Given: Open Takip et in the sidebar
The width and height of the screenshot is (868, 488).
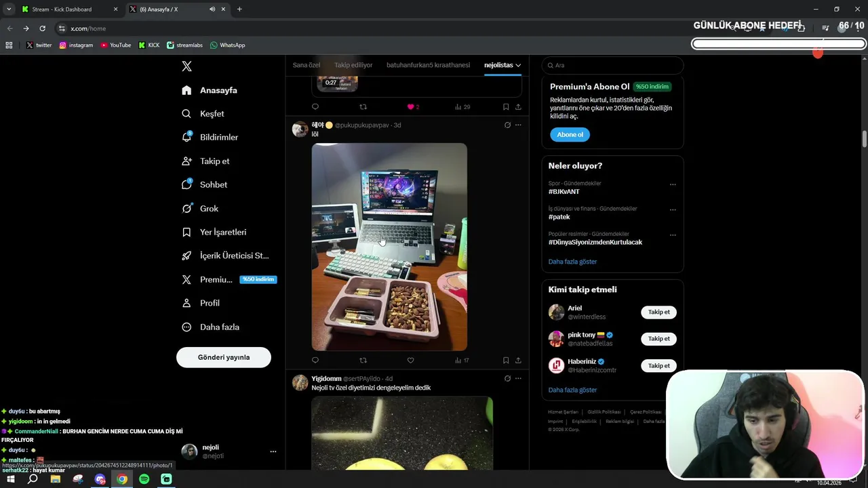Looking at the screenshot, I should [205, 161].
